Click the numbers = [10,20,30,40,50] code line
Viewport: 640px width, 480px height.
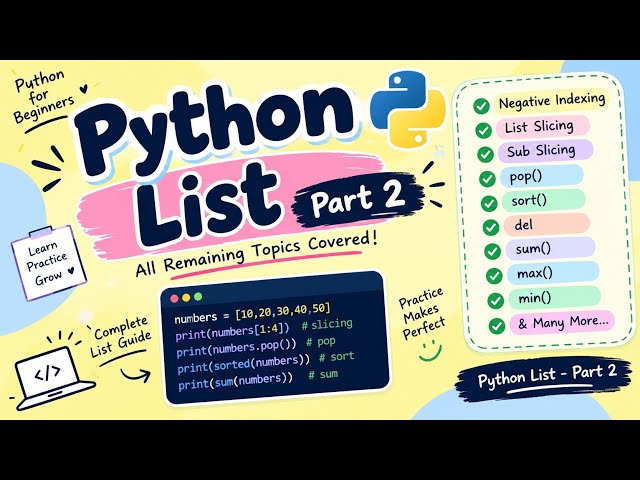[252, 314]
